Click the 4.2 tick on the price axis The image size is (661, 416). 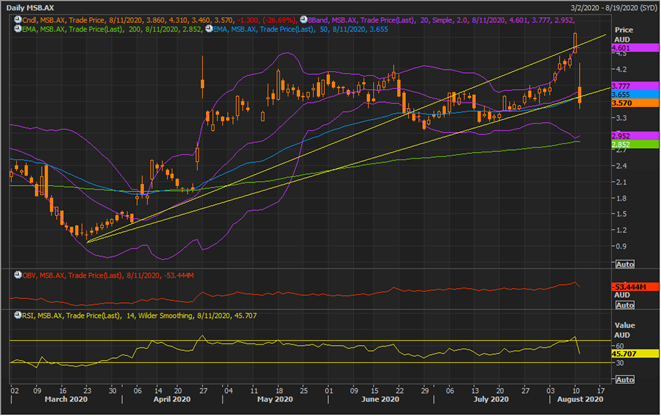(621, 69)
